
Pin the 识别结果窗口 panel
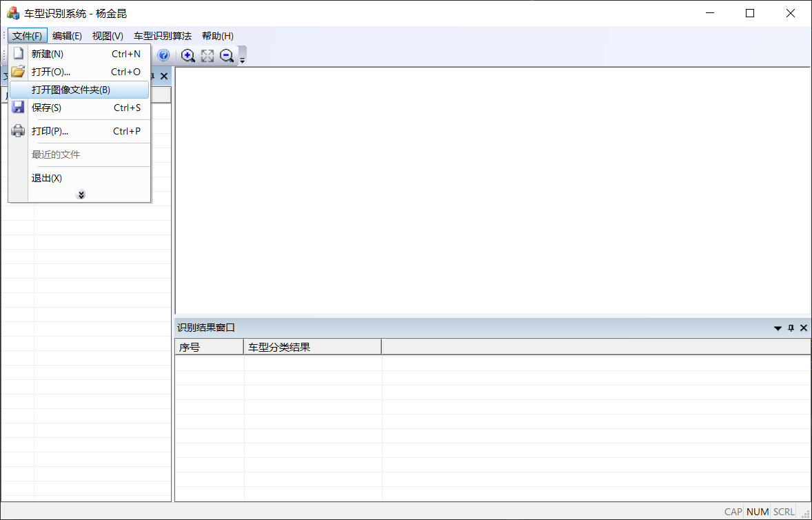pos(791,328)
